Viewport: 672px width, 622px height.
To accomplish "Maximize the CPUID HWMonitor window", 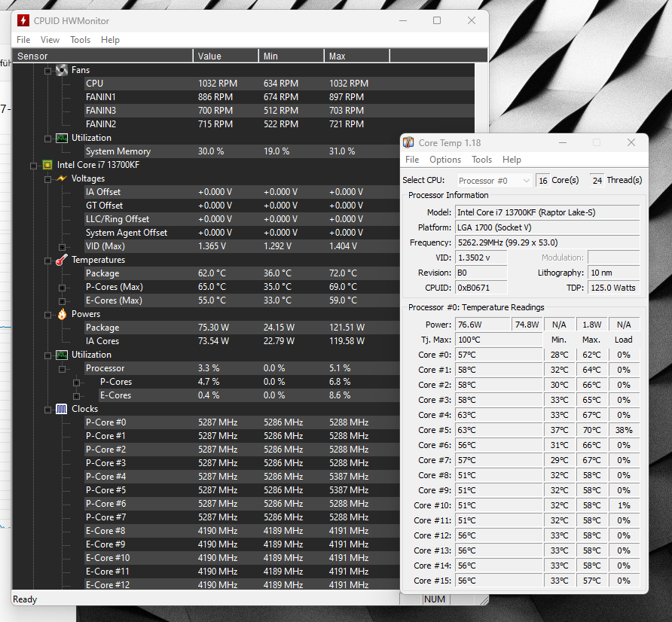I will click(437, 20).
